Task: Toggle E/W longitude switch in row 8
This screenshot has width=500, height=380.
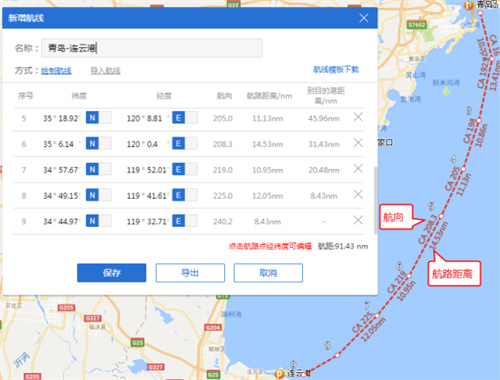Action: (185, 195)
